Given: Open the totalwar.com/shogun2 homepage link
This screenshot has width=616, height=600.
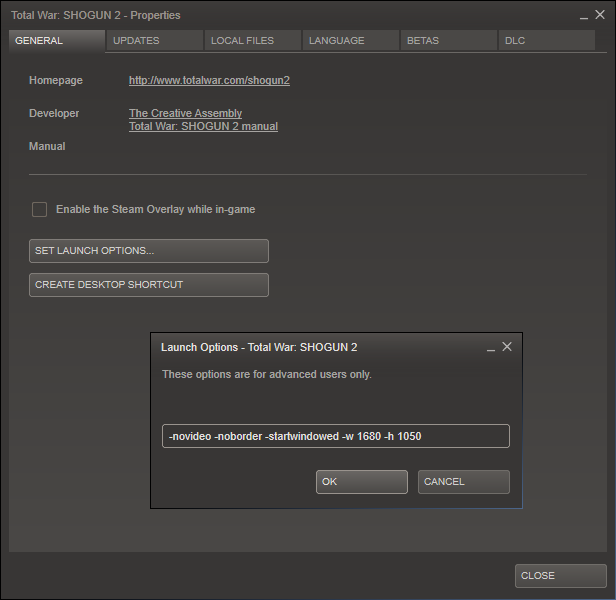Looking at the screenshot, I should 209,80.
